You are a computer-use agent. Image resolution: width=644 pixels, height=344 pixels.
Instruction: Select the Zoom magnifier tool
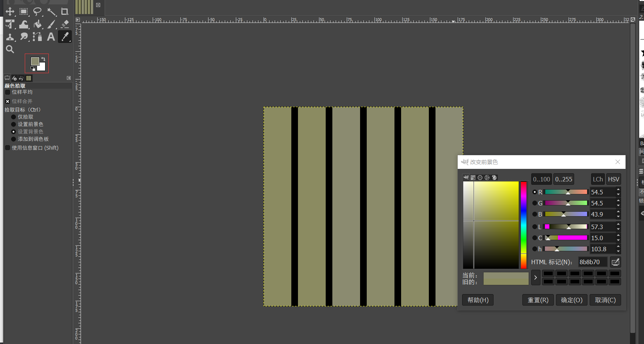(10, 49)
